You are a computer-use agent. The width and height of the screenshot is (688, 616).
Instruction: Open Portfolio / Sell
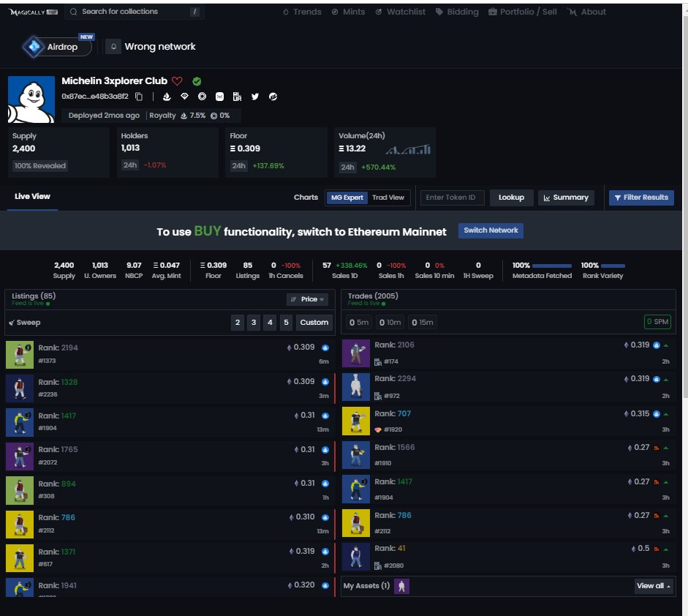(x=523, y=12)
